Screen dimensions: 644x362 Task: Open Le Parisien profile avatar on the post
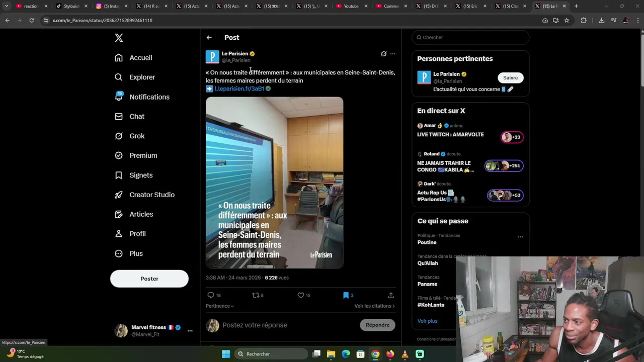[212, 57]
